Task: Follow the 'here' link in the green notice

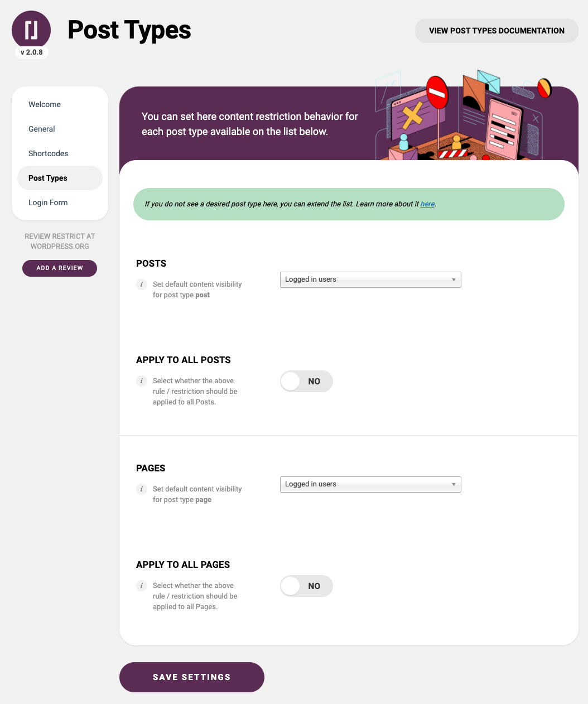Action: pyautogui.click(x=427, y=204)
